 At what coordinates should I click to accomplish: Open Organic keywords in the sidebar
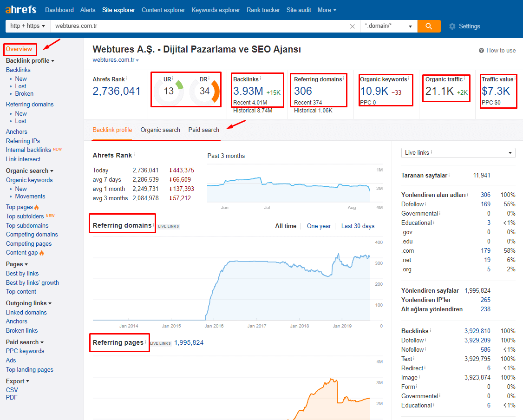(29, 180)
